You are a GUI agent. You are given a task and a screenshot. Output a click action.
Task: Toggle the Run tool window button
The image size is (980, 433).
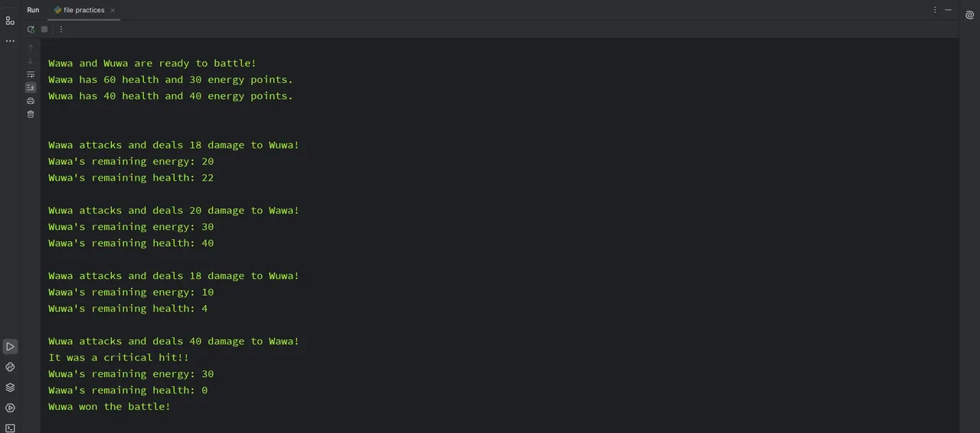(10, 346)
